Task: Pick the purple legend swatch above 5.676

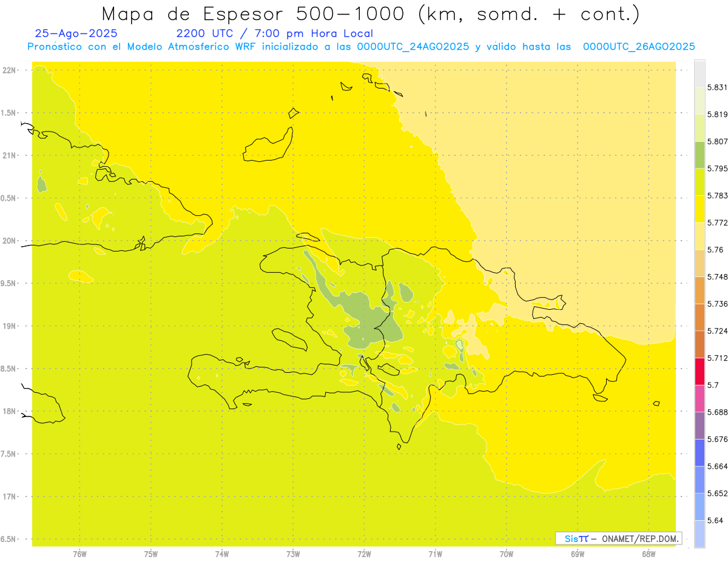Action: [699, 426]
